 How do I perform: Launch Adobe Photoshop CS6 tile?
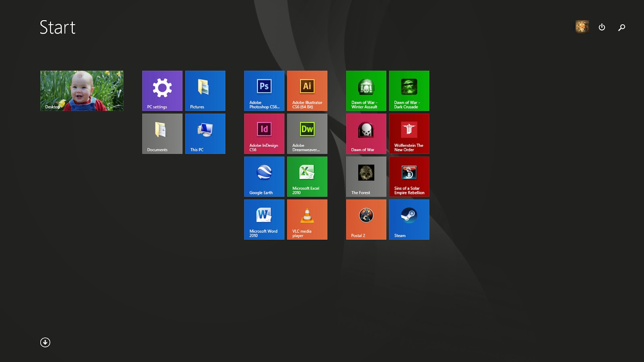click(264, 91)
